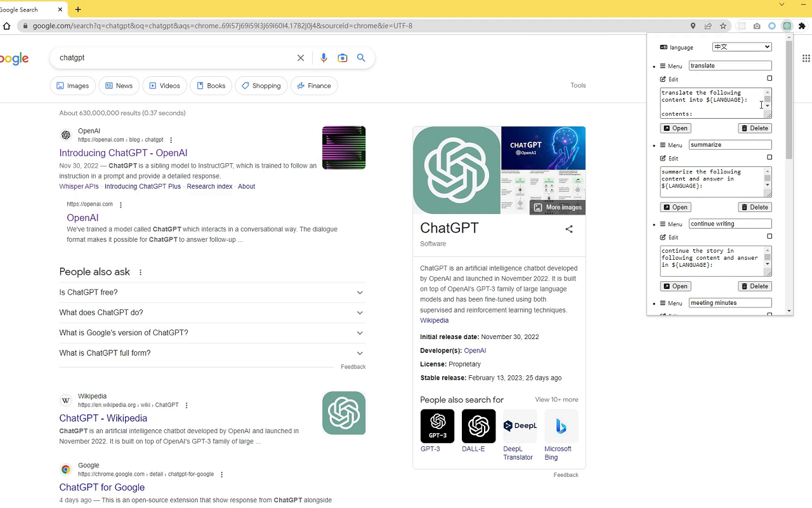Tick the checkbox for the summarize prompt

click(x=769, y=157)
